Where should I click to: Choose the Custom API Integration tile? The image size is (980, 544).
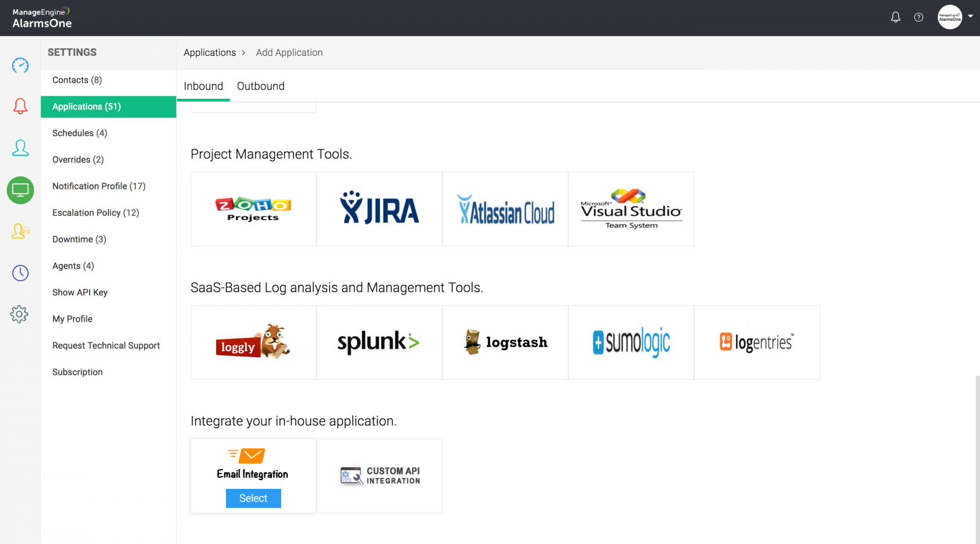pos(380,476)
